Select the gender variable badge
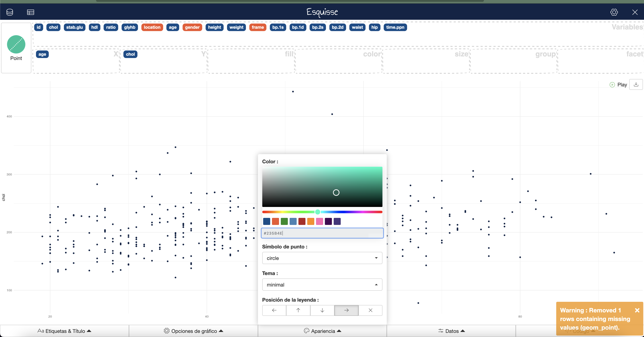 (x=192, y=27)
